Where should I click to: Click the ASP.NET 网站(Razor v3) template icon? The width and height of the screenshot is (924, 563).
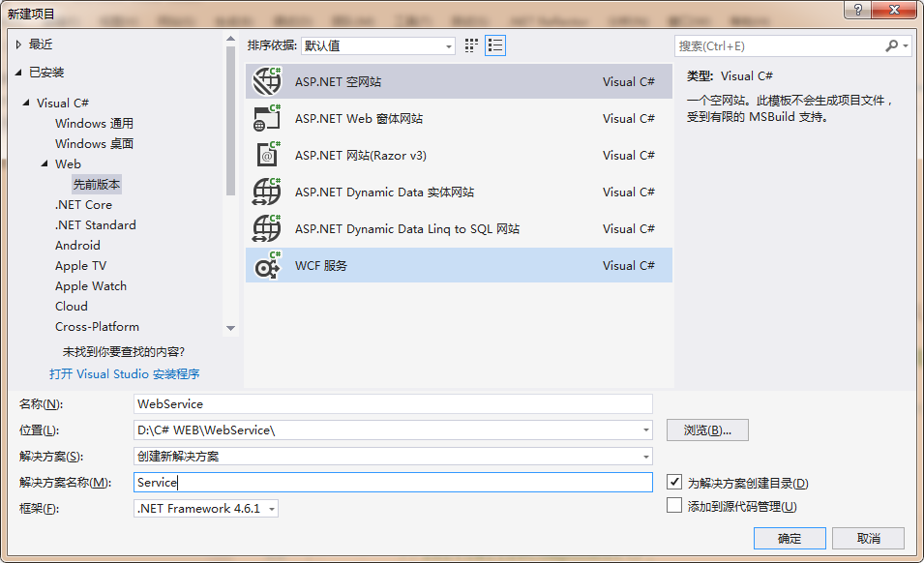point(267,155)
